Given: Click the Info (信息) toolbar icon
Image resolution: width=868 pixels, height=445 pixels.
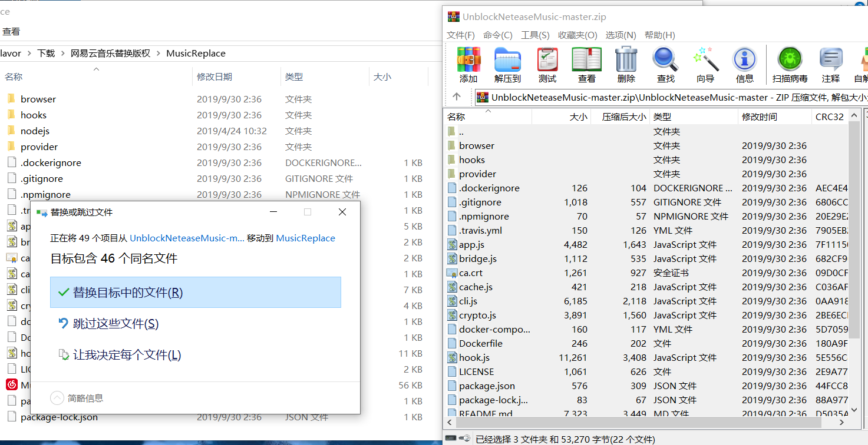Looking at the screenshot, I should point(744,59).
